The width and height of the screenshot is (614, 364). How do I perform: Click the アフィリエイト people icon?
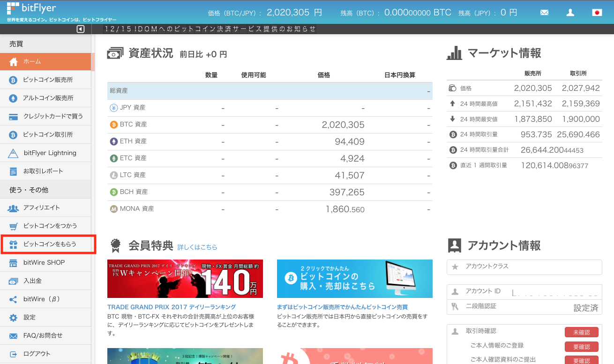pyautogui.click(x=14, y=208)
